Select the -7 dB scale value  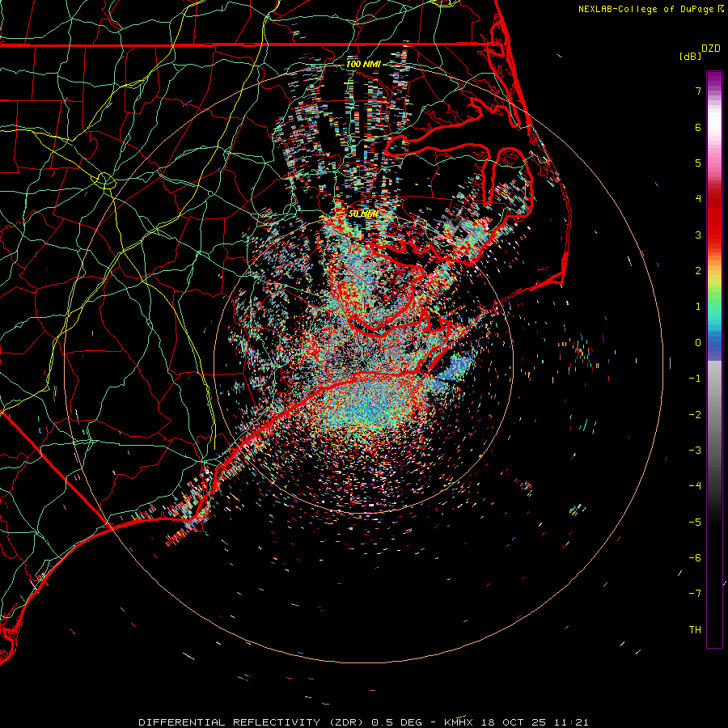coord(695,594)
